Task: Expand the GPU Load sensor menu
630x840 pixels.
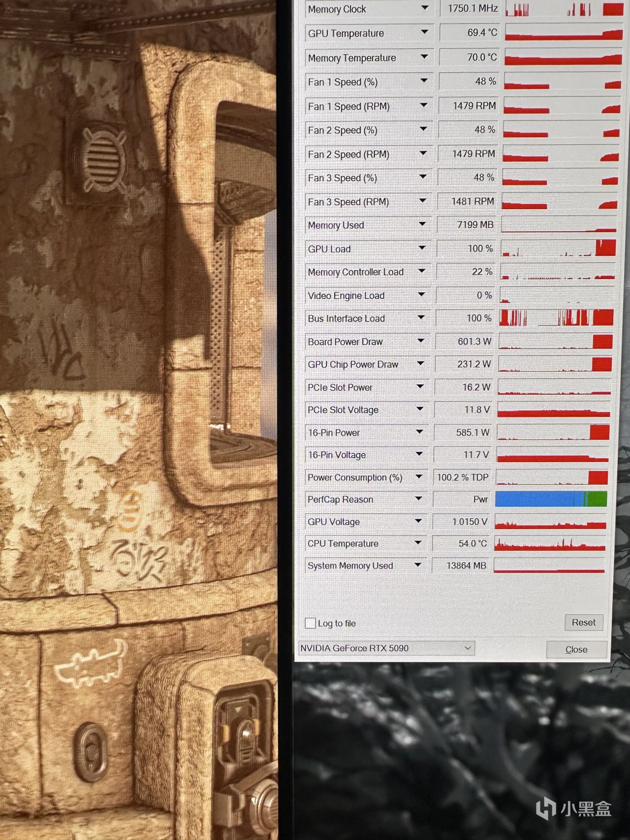Action: 422,248
